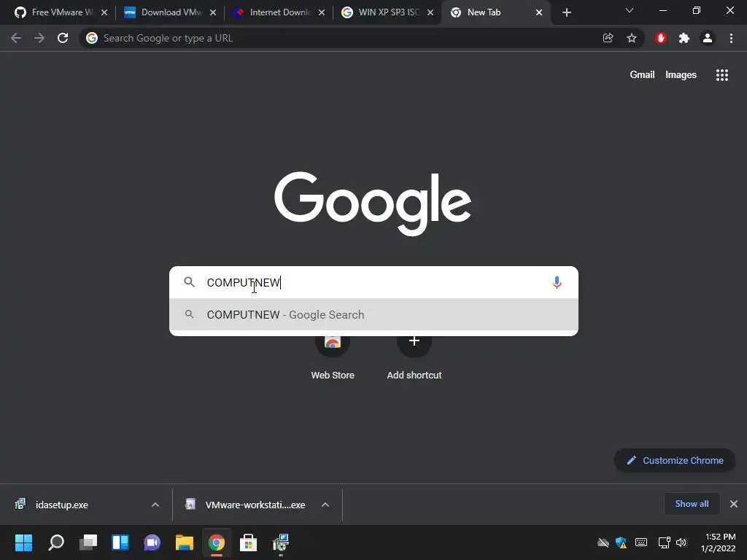Click the Customize Chrome button
The image size is (747, 560).
(675, 461)
